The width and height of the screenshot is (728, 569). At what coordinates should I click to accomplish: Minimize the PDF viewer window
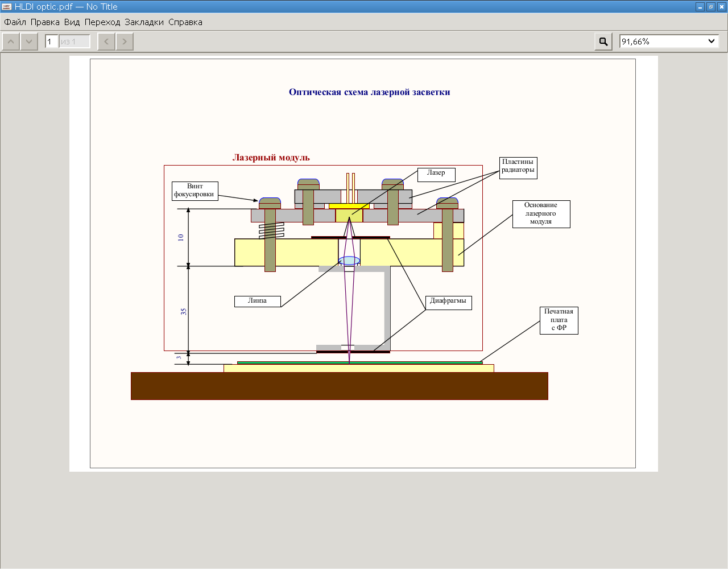pos(700,7)
